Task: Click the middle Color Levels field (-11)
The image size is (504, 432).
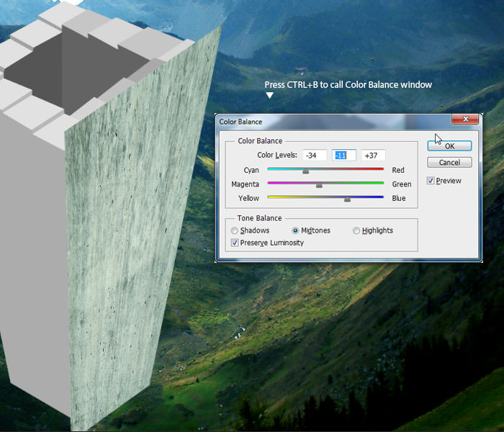Action: point(343,156)
